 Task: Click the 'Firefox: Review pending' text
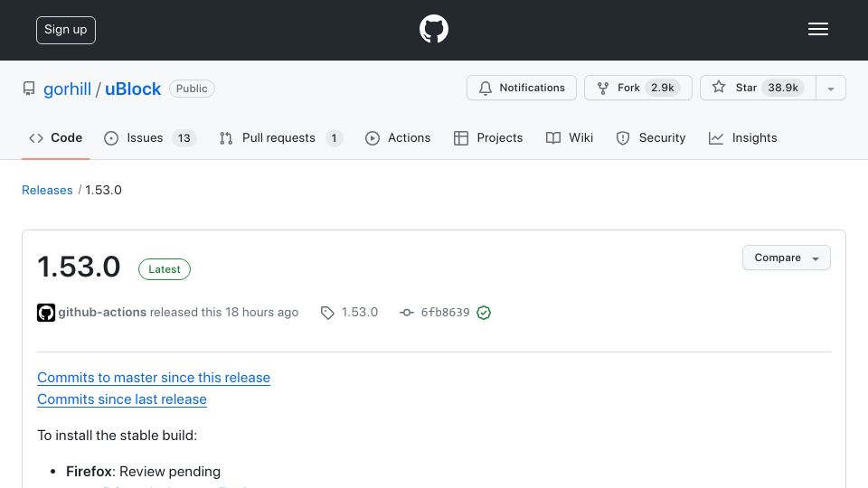(x=143, y=472)
